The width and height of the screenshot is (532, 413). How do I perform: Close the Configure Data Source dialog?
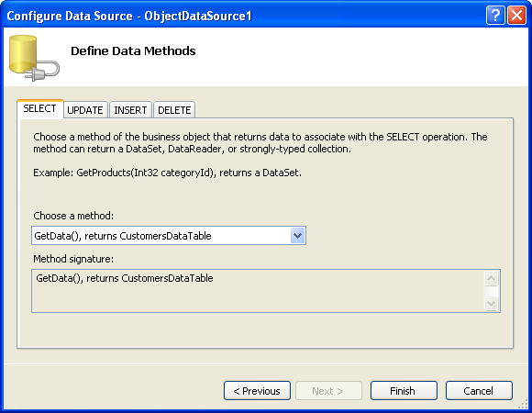coord(516,16)
